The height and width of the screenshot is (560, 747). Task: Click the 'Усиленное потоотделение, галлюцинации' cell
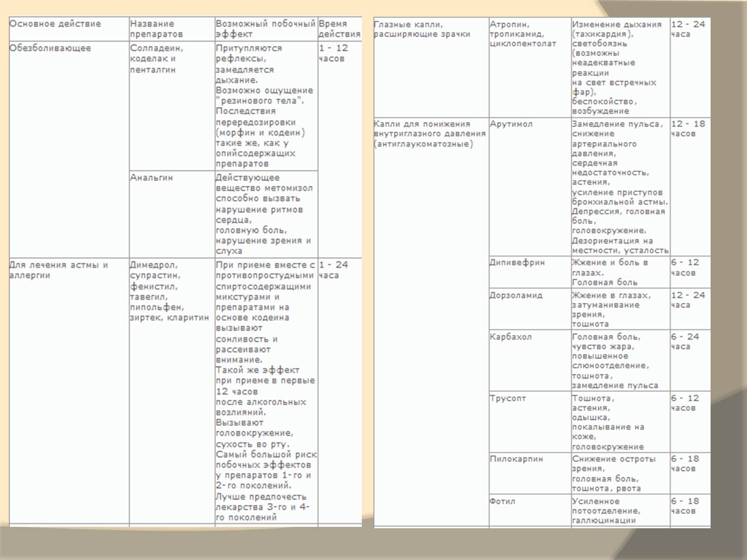(620, 511)
